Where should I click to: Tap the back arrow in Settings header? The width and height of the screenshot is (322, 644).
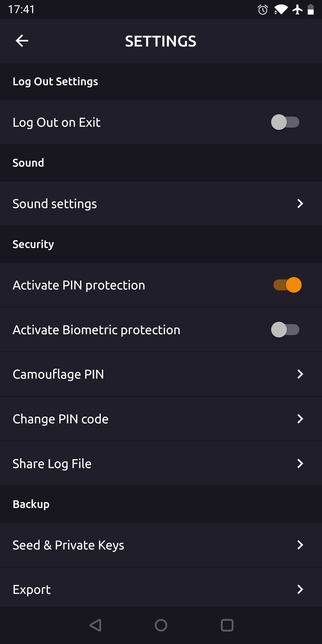tap(22, 41)
